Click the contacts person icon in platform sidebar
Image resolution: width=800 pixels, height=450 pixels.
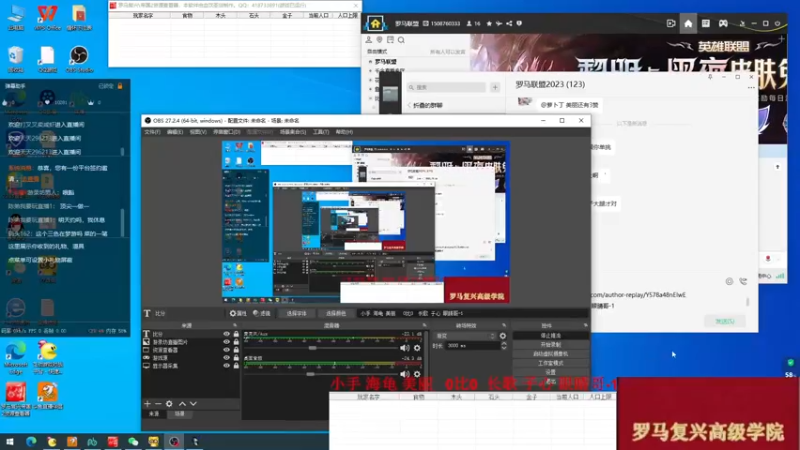[x=369, y=40]
